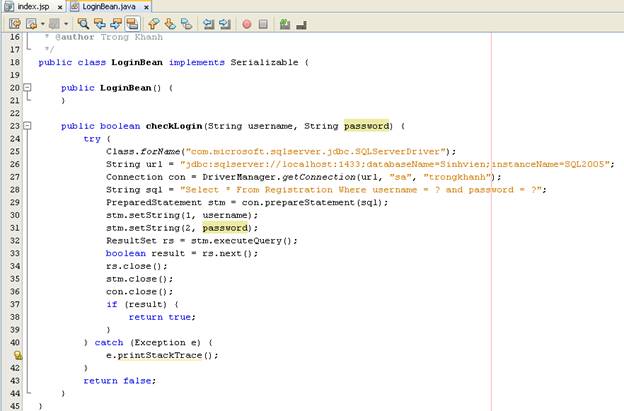Click the Find Selection magnifier icon
The width and height of the screenshot is (624, 411).
point(83,24)
